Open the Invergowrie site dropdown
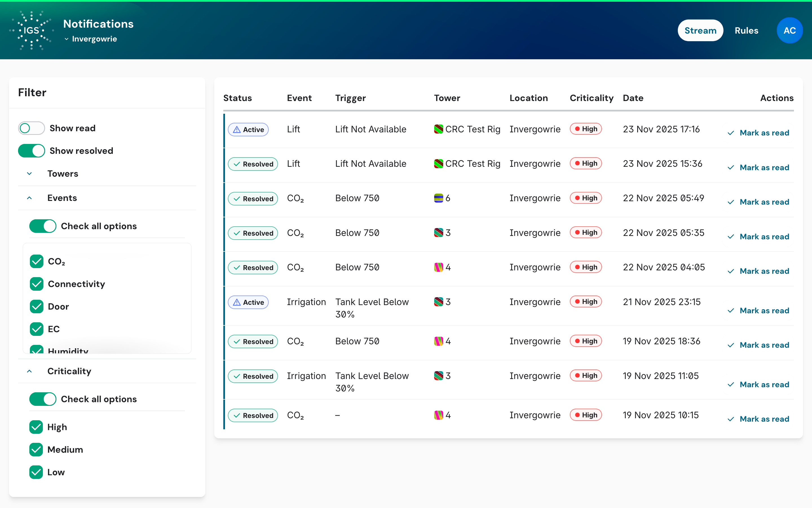812x508 pixels. (x=91, y=39)
